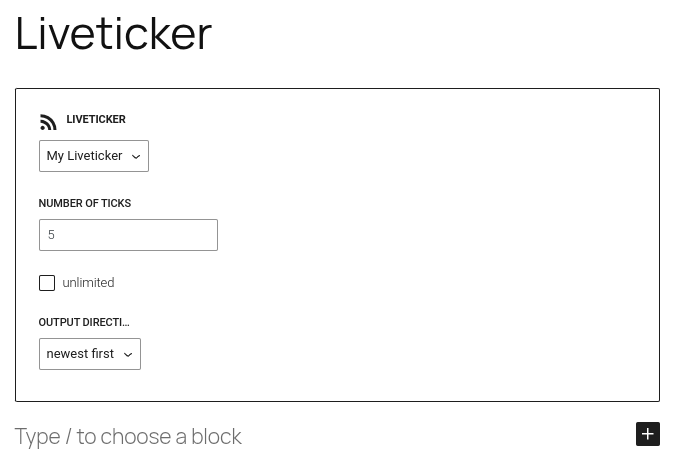Click the empty space right of the page title
The width and height of the screenshot is (685, 465).
point(437,34)
